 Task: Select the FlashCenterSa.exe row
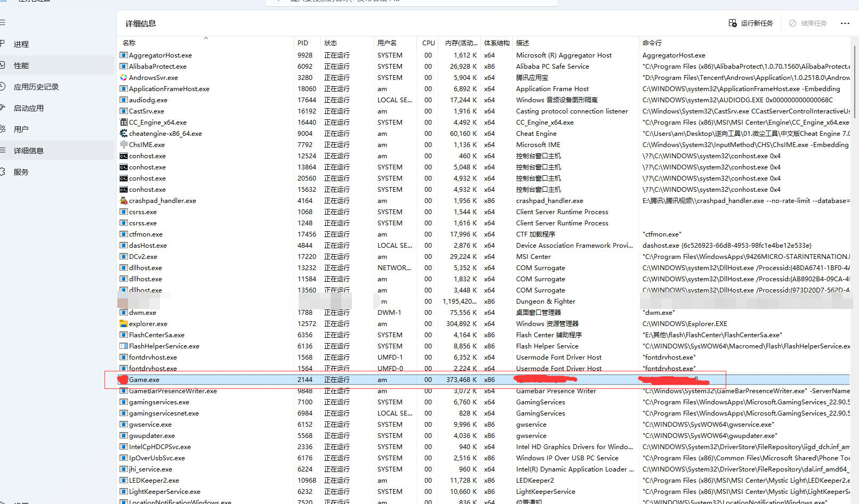(x=484, y=335)
